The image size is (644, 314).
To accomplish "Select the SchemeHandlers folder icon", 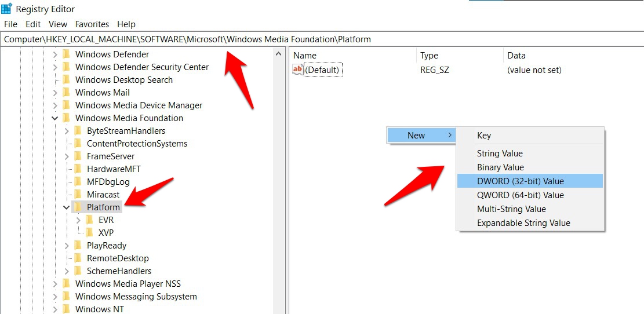I will pos(78,271).
